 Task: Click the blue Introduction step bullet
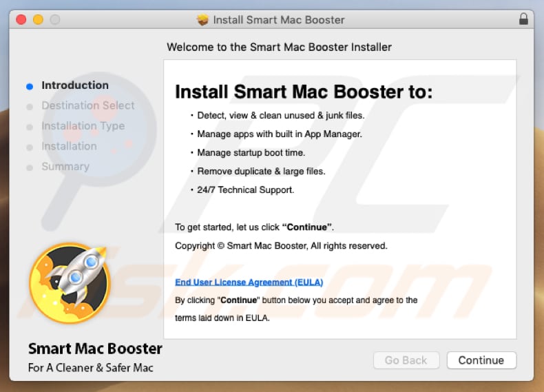tap(30, 86)
